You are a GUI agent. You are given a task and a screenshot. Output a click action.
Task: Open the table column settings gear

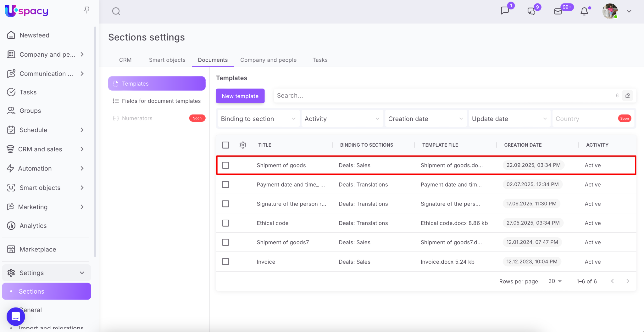point(243,145)
